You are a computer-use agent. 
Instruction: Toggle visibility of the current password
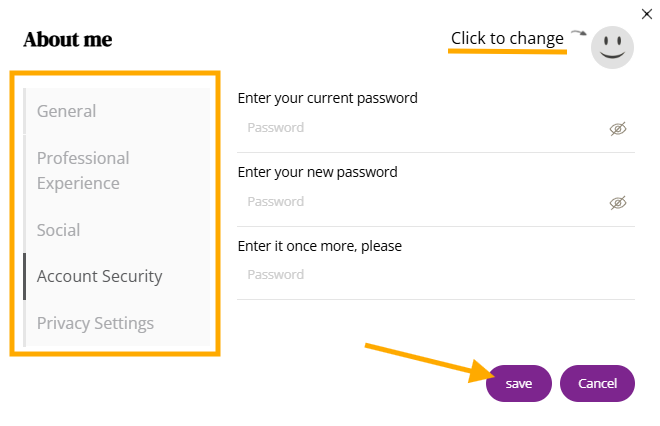point(618,129)
